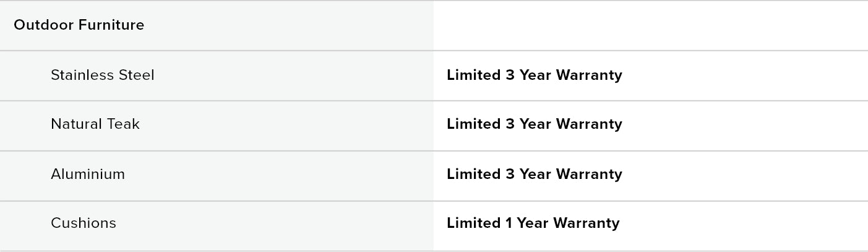Click the numeral 3 in the Aluminium warranty
The image size is (868, 252).
(510, 175)
